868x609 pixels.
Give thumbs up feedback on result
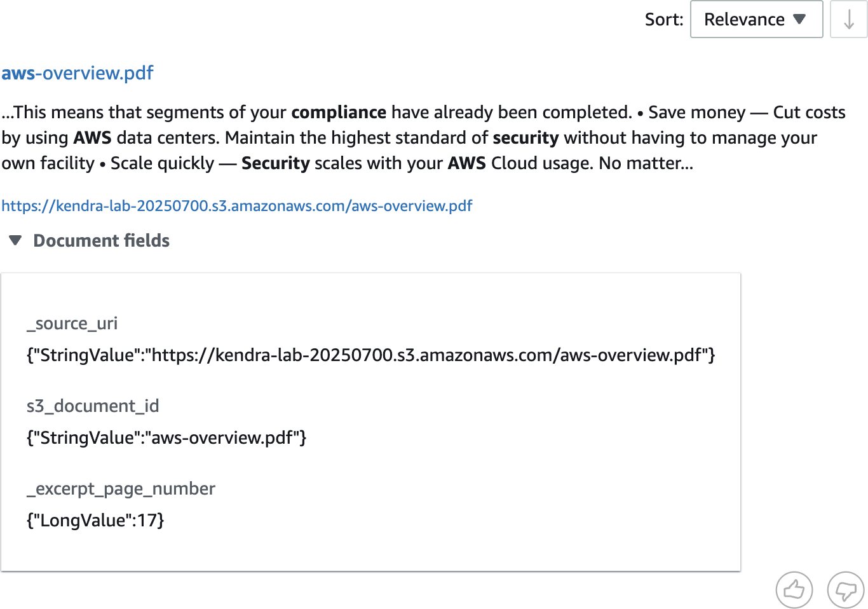[x=794, y=590]
